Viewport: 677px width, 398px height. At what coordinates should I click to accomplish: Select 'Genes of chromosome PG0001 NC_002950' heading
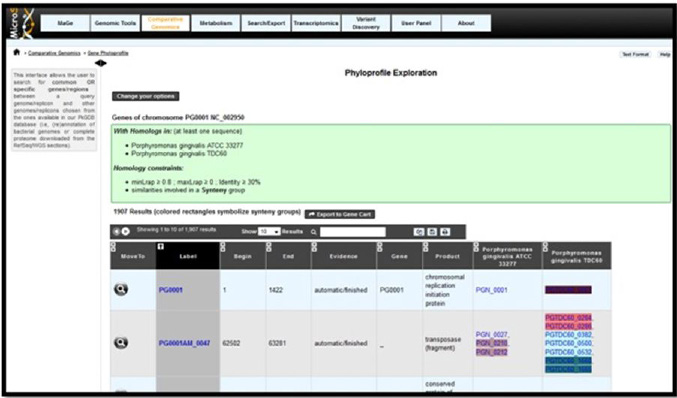coord(178,117)
